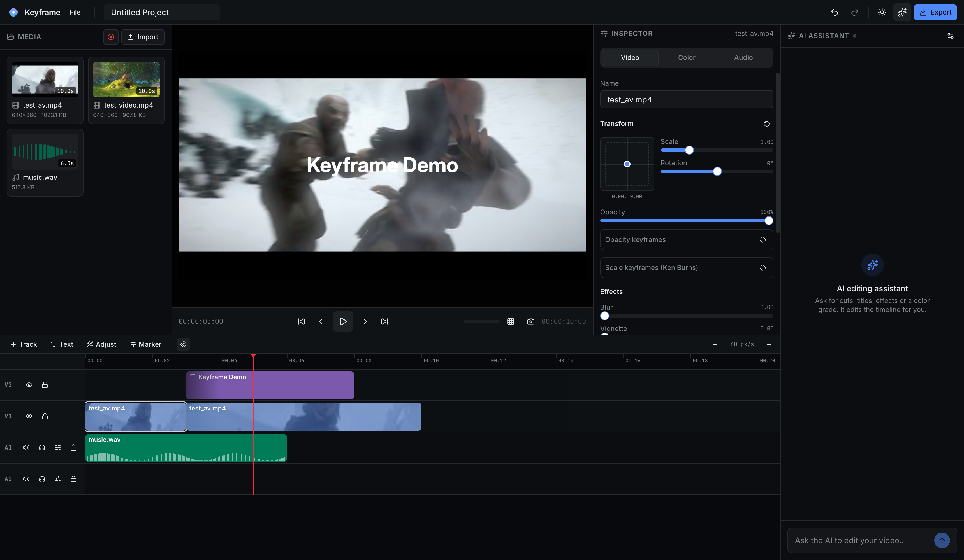Viewport: 964px width, 560px height.
Task: Click the Opacity slider handle
Action: pos(768,221)
